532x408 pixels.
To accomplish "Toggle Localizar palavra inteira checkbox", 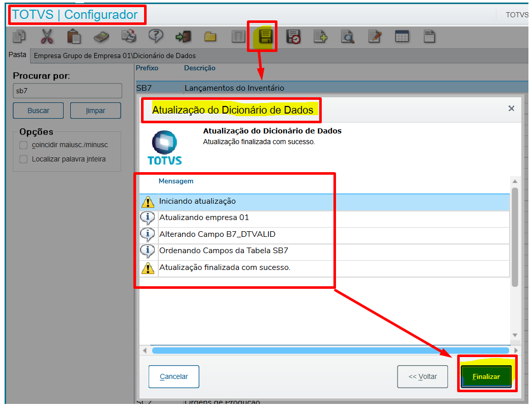I will coord(23,159).
